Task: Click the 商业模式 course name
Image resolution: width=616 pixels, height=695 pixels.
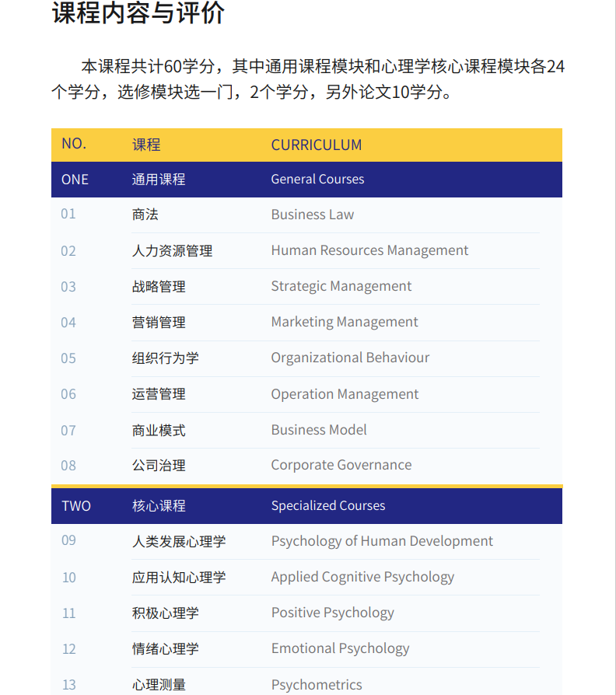Action: tap(159, 431)
